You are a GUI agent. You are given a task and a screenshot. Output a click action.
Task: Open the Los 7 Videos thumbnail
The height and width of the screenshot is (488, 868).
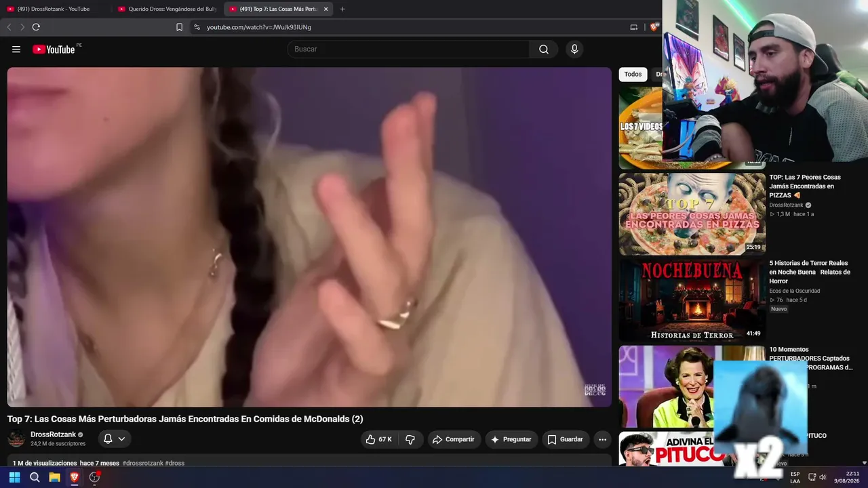(x=641, y=127)
